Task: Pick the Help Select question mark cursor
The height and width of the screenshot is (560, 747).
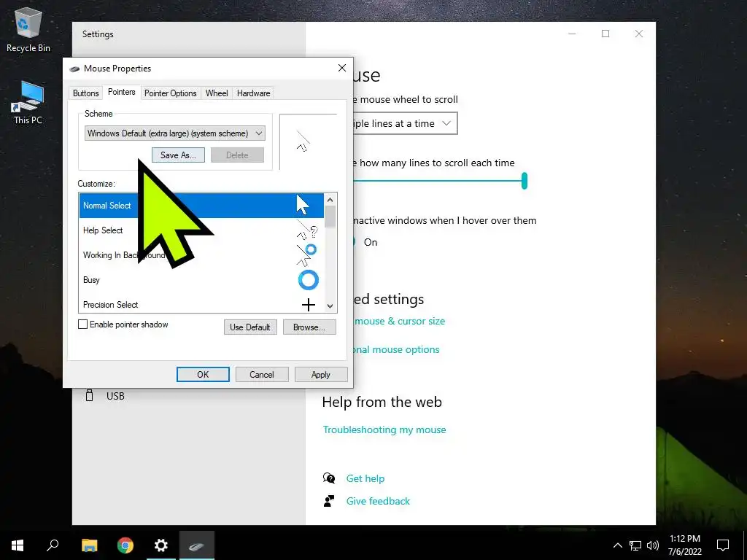Action: (x=307, y=230)
